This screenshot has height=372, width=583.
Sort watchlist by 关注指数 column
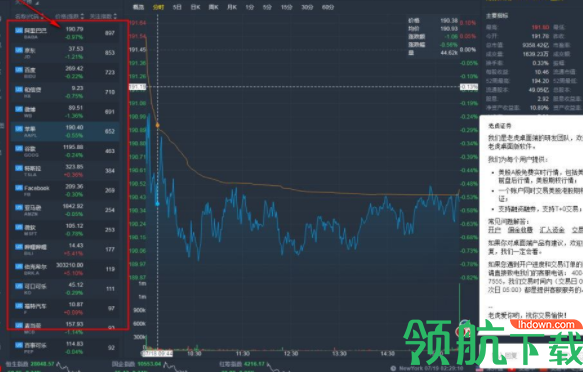103,16
